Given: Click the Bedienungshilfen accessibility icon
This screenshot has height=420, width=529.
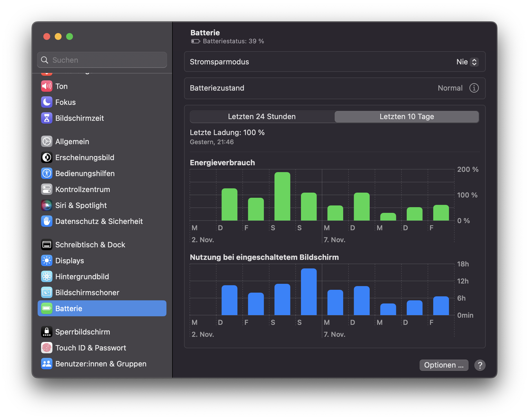Looking at the screenshot, I should coord(47,174).
